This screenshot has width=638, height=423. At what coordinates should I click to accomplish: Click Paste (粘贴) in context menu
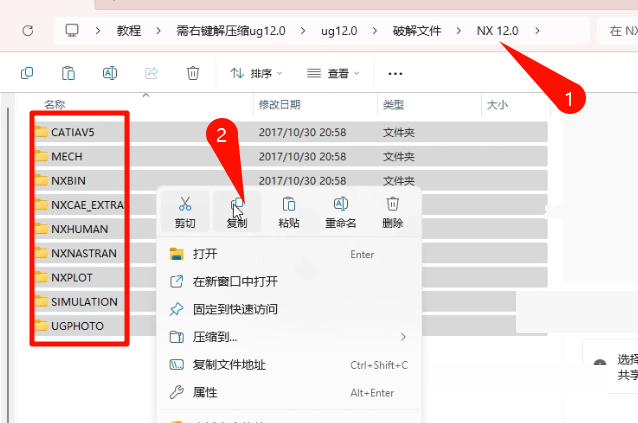[289, 212]
